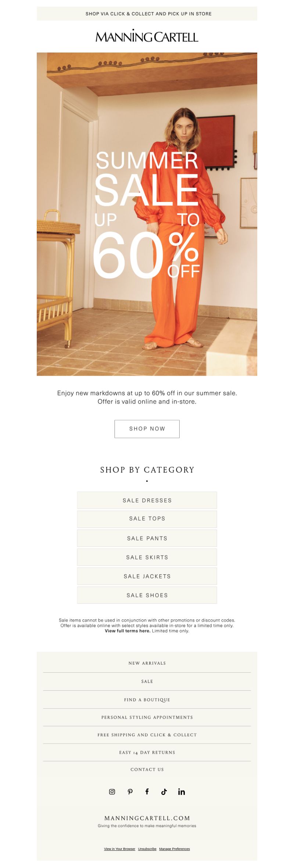Click the Manning Cartell logo
Image resolution: width=294 pixels, height=868 pixels.
point(147,36)
